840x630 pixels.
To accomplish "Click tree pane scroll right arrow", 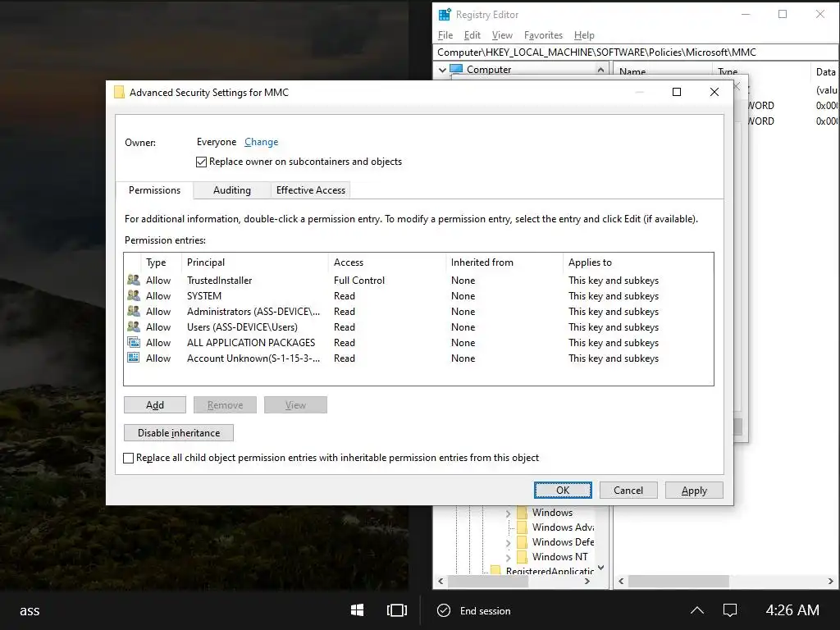I will pyautogui.click(x=587, y=582).
